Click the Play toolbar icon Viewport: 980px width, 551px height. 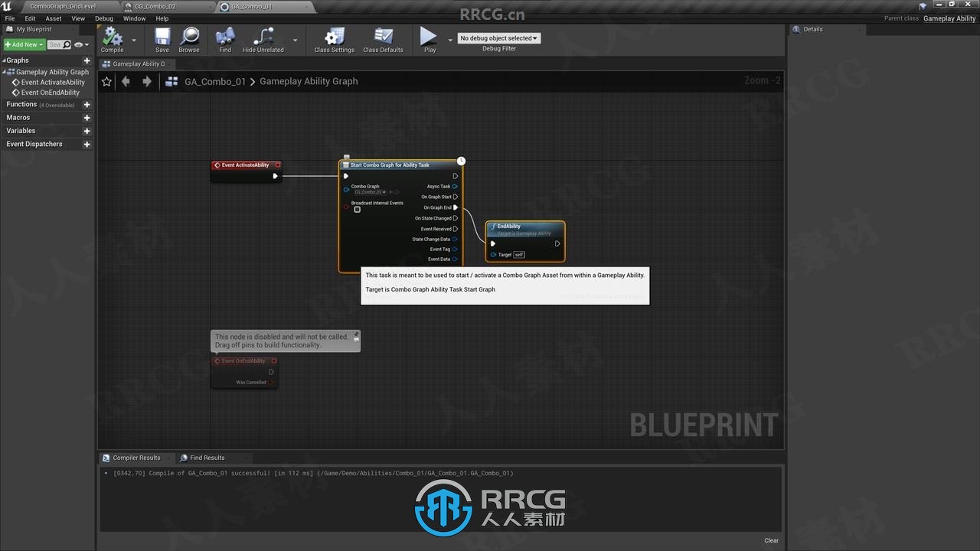click(429, 36)
